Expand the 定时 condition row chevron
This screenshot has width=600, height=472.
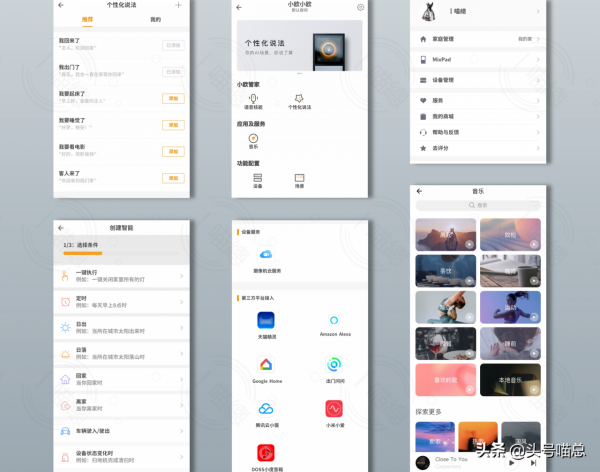coord(181,301)
